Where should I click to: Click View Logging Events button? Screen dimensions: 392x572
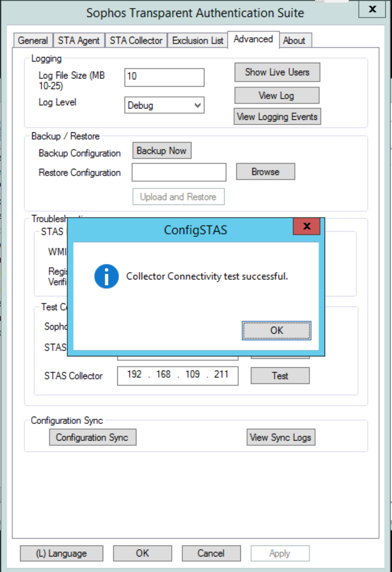point(277,116)
